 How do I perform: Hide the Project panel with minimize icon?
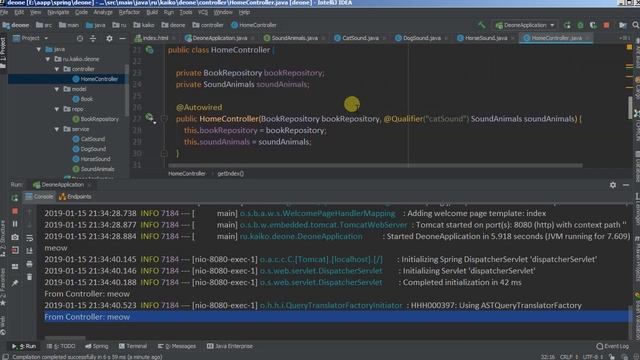tap(122, 38)
